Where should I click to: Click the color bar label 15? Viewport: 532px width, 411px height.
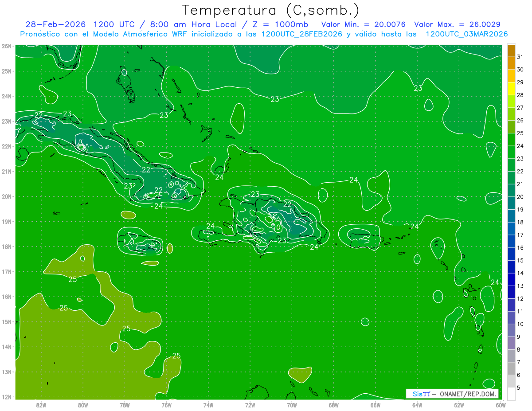[x=520, y=260]
